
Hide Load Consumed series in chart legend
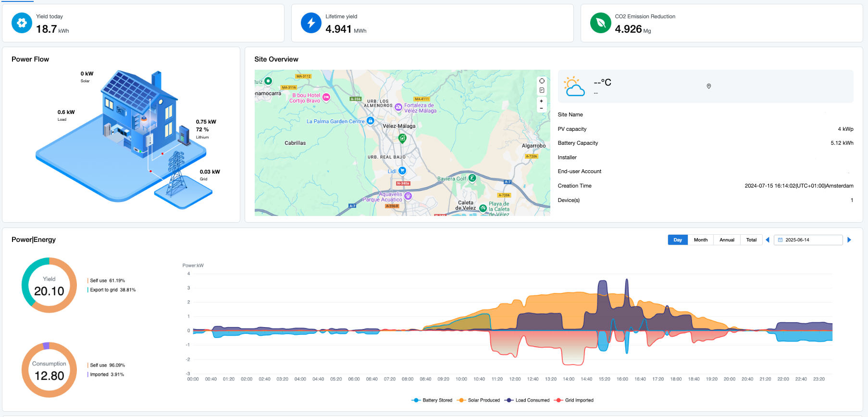point(527,400)
